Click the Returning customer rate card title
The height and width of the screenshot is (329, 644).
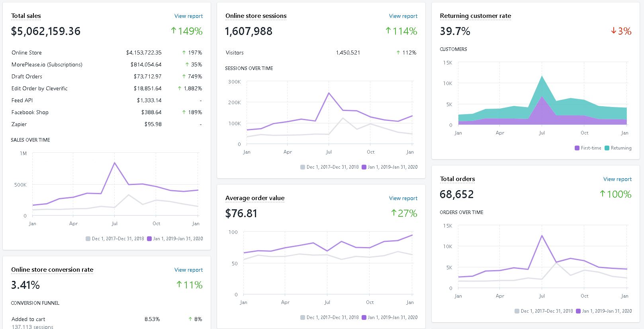pos(475,16)
